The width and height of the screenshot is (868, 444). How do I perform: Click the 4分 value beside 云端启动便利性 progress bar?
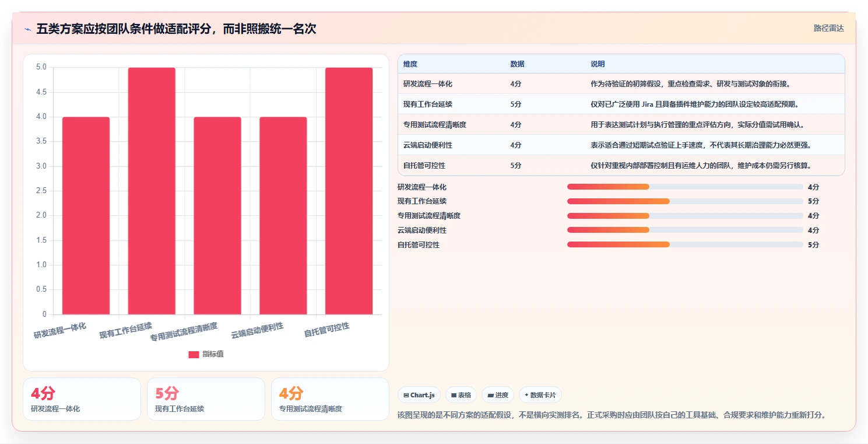pyautogui.click(x=813, y=230)
